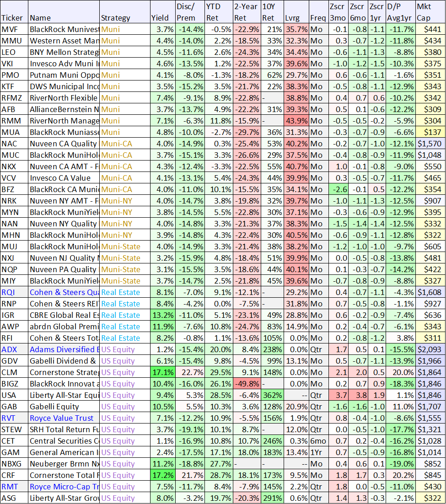Select the GDV ticker cell

14,361
